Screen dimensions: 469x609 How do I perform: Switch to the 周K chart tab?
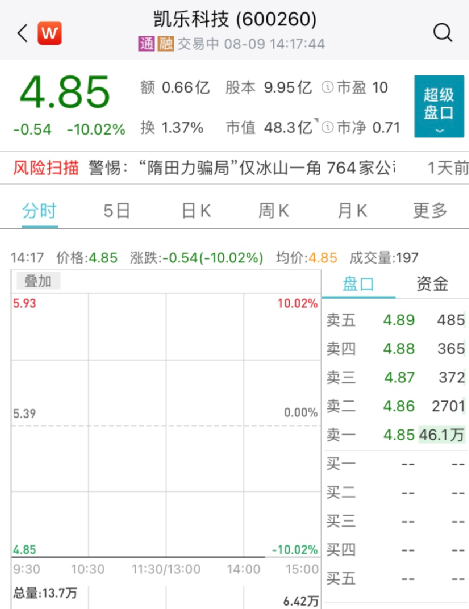point(274,211)
